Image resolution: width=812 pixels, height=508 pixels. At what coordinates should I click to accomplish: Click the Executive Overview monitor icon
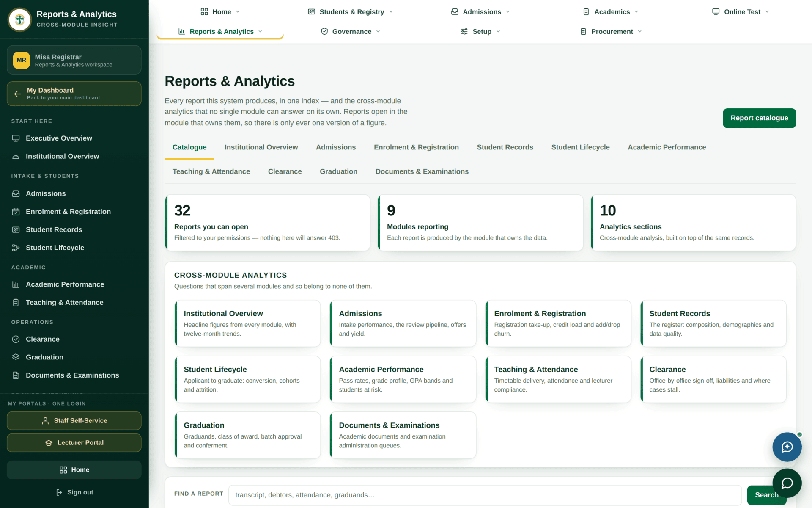16,138
